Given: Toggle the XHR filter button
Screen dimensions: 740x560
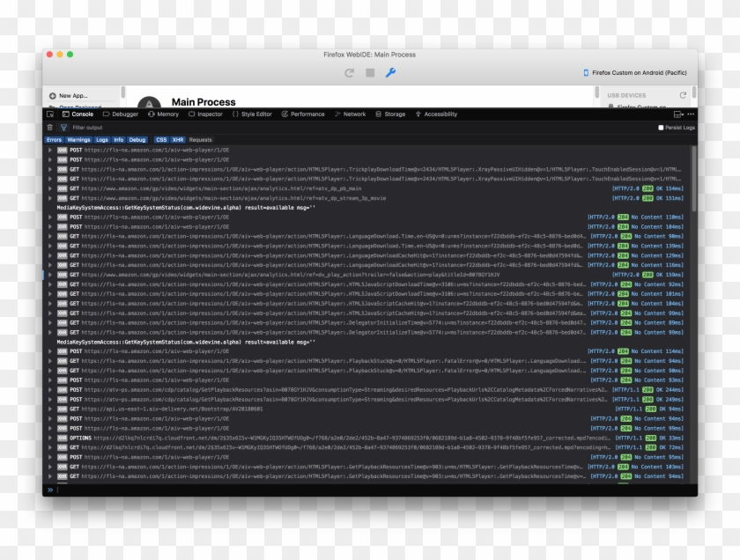Looking at the screenshot, I should [177, 139].
